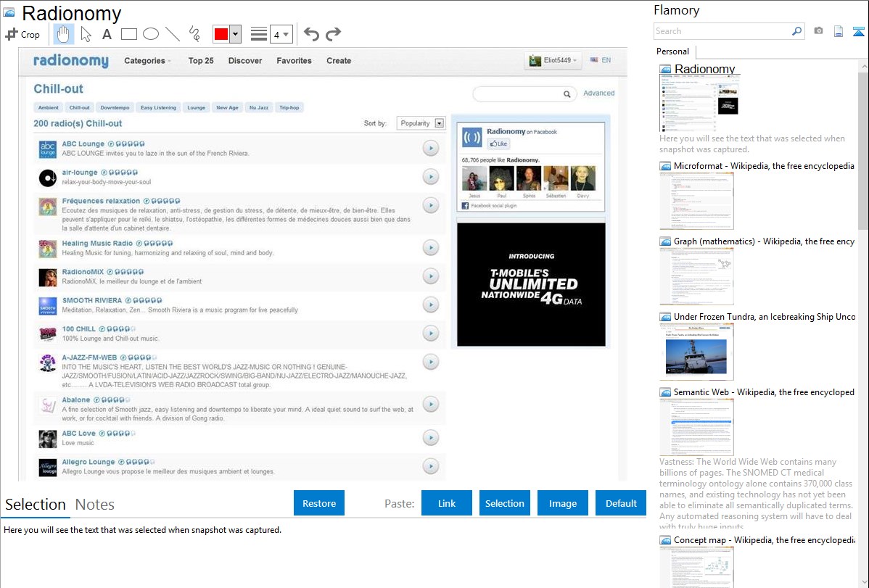This screenshot has height=588, width=869.
Task: Select the Graph (mathematics) snapshot thumbnail
Action: click(x=696, y=276)
